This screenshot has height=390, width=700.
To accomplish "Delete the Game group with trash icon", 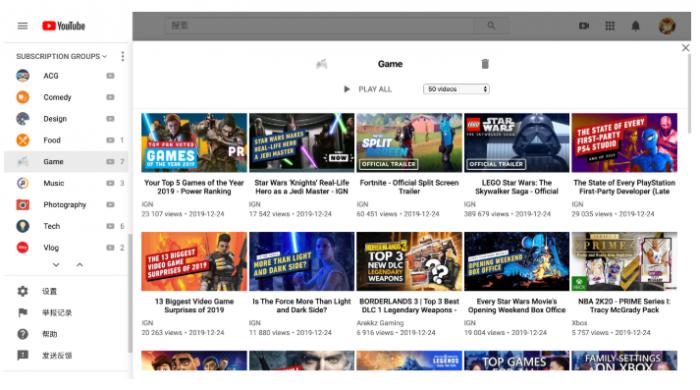I will (x=485, y=64).
